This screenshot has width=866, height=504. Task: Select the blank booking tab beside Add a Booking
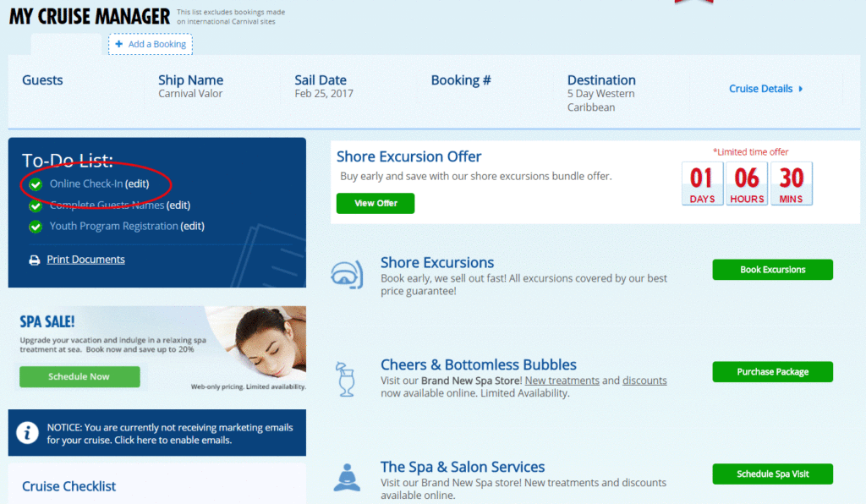66,44
